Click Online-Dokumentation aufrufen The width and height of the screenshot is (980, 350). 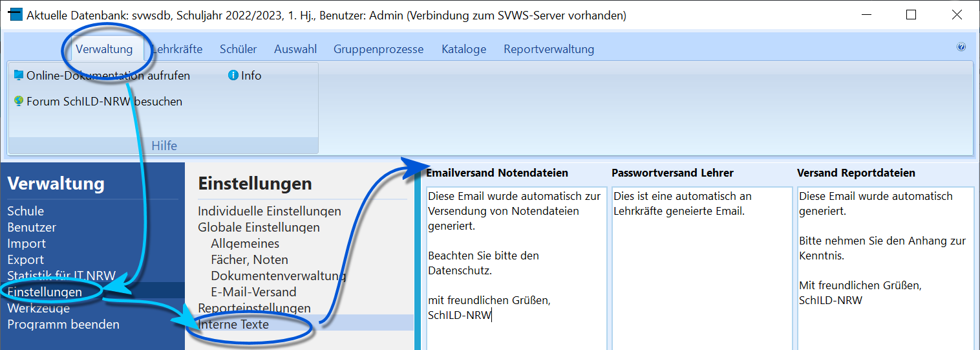point(102,76)
